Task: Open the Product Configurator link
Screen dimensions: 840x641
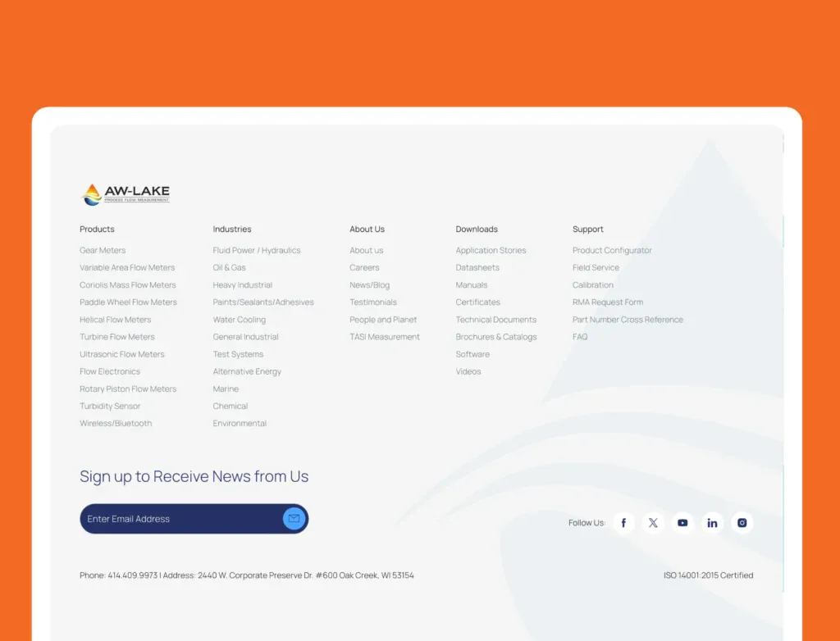Action: coord(612,251)
